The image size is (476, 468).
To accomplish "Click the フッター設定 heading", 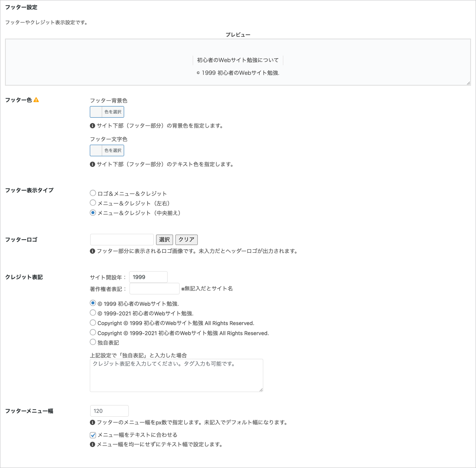I will (x=21, y=7).
